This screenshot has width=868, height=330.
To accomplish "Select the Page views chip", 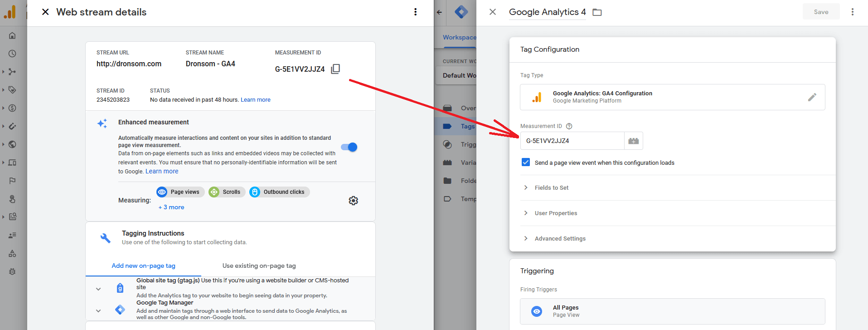I will tap(180, 192).
